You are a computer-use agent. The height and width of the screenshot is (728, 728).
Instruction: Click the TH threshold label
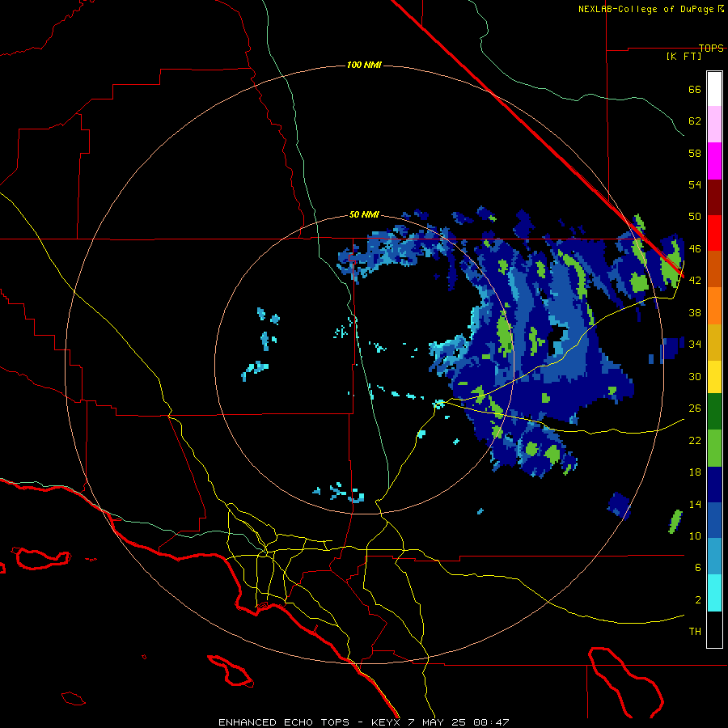pyautogui.click(x=695, y=632)
